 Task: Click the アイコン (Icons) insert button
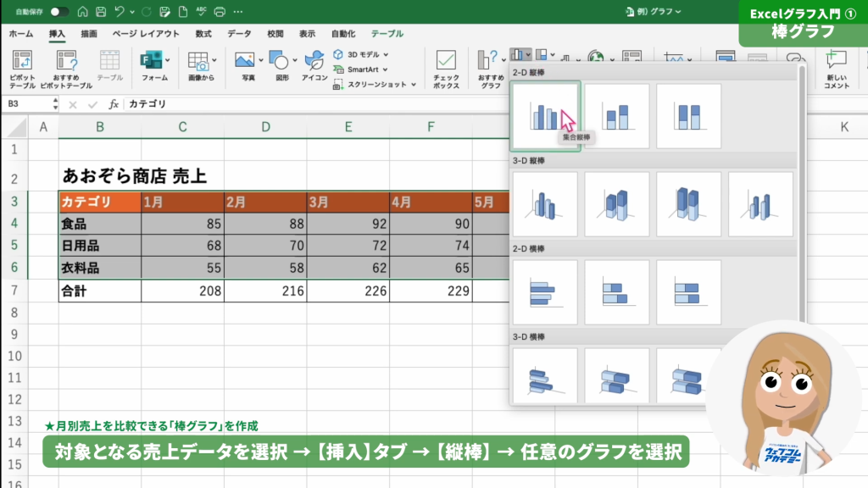[x=314, y=67]
